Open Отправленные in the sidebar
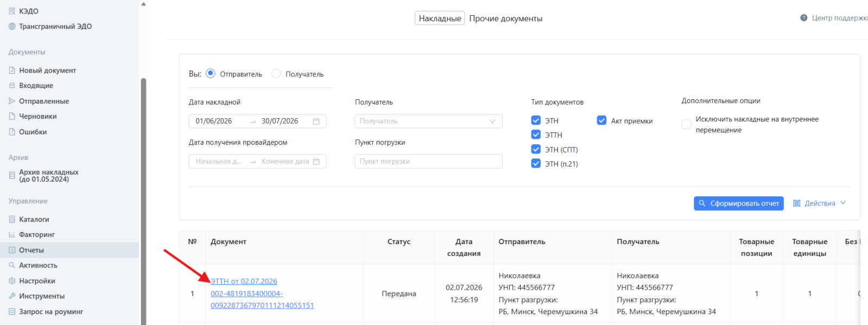This screenshot has width=868, height=325. [44, 101]
